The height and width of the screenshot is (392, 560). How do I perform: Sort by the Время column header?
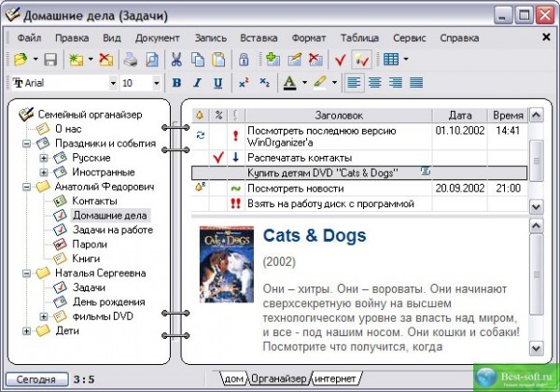(508, 116)
